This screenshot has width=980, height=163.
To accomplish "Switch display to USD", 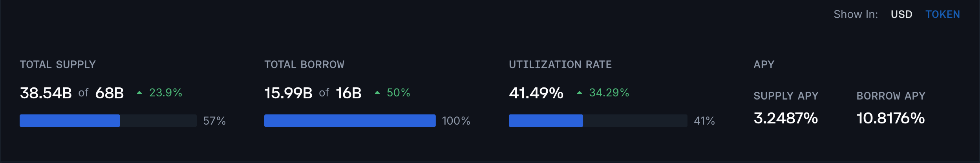I will 901,14.
